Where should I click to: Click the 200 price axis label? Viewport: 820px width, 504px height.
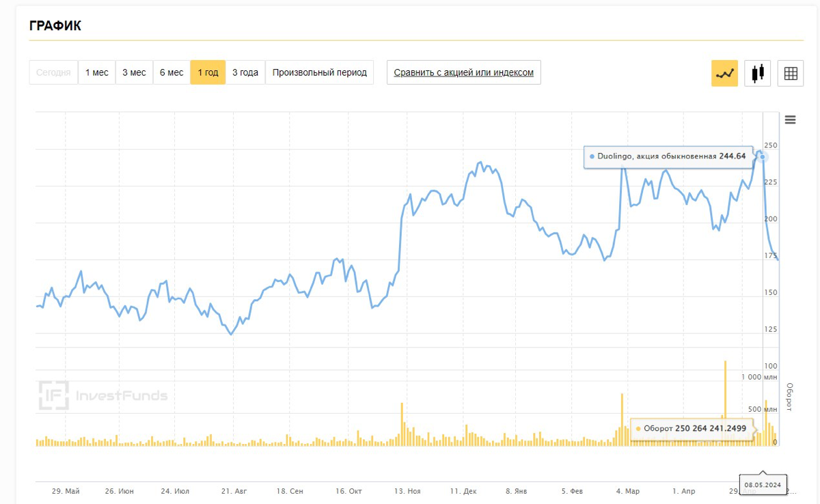click(771, 219)
